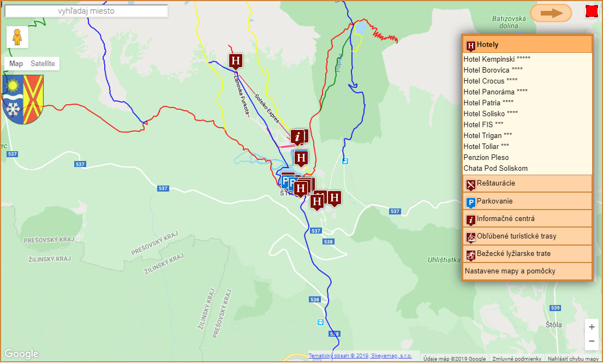Select Hotel Crocus in the list
Image resolution: width=603 pixels, height=364 pixels.
[491, 81]
